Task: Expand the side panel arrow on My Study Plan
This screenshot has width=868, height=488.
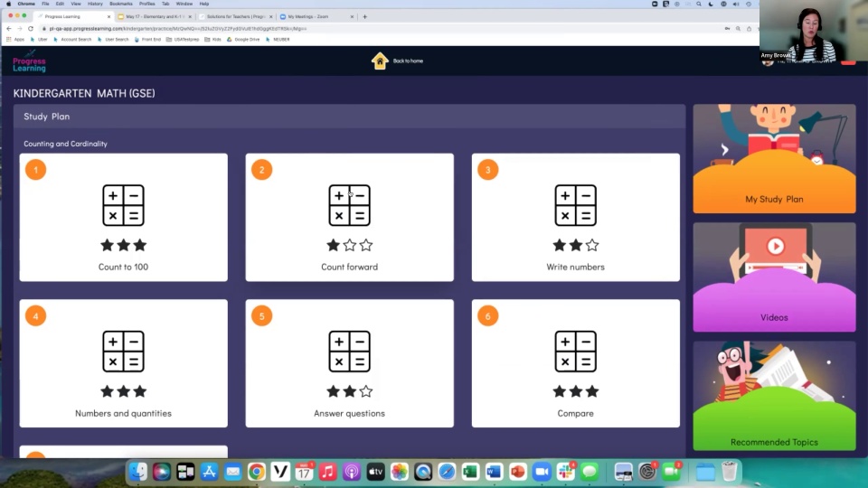Action: point(724,150)
